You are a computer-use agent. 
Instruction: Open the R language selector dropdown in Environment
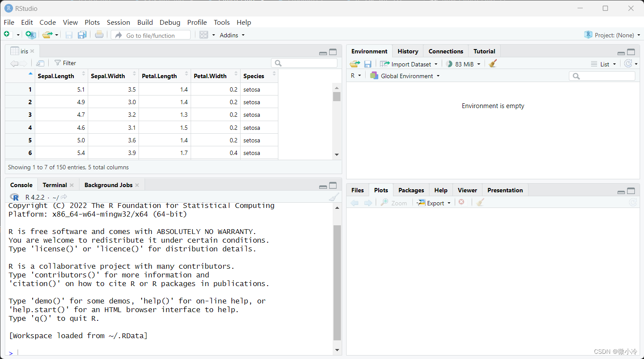click(x=356, y=76)
